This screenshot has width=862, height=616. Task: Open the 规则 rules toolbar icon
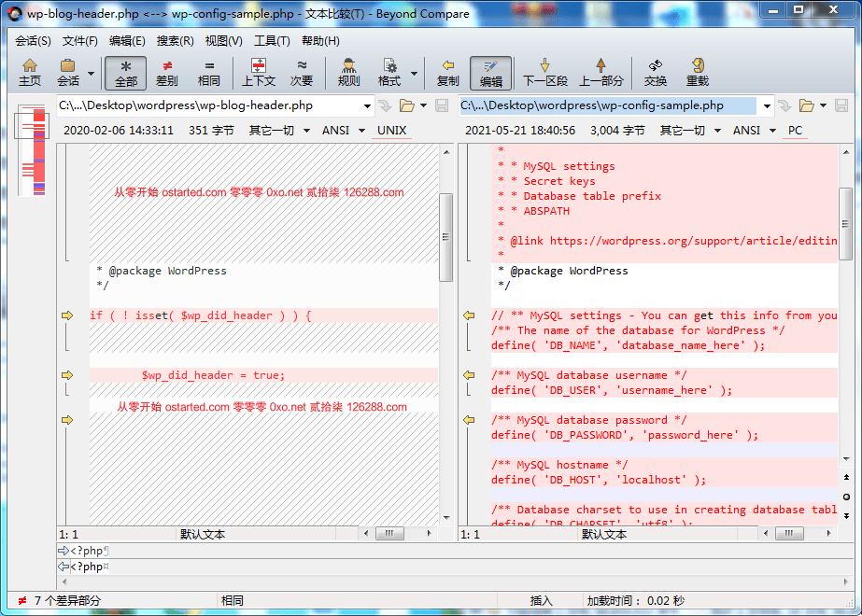point(348,73)
